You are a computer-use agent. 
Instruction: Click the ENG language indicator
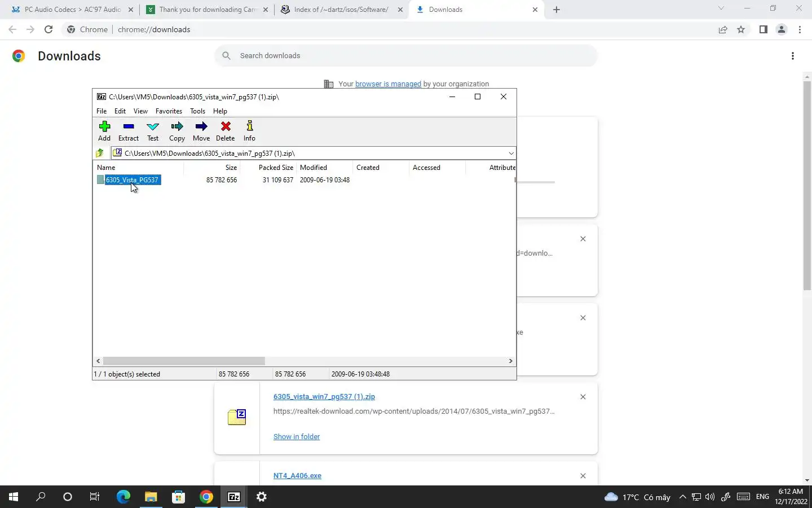coord(762,497)
